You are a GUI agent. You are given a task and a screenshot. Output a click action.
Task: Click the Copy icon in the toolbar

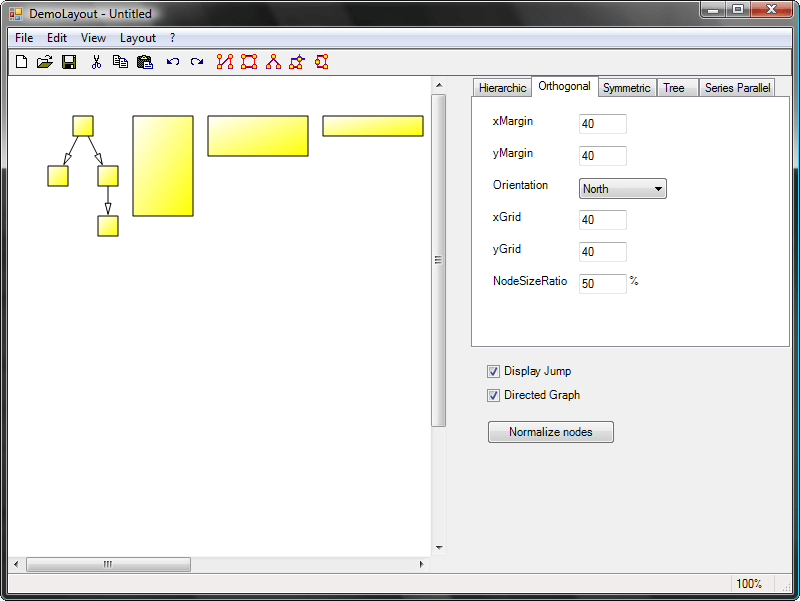[120, 62]
